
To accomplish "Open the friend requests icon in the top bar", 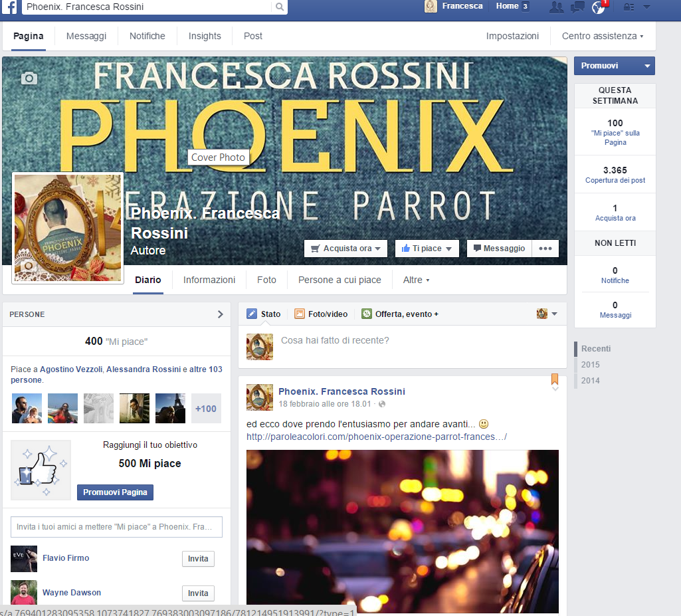I will click(x=556, y=7).
